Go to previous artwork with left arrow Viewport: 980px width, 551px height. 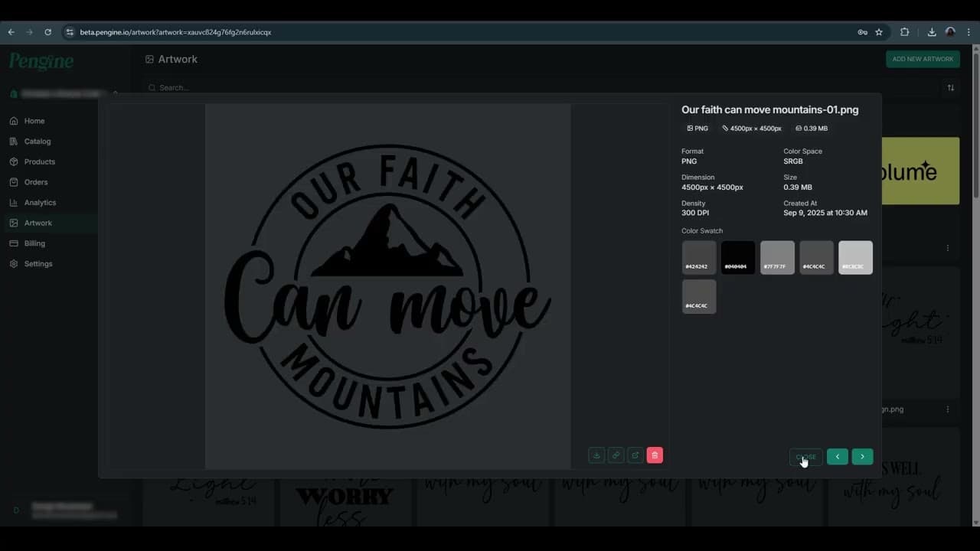(x=837, y=457)
